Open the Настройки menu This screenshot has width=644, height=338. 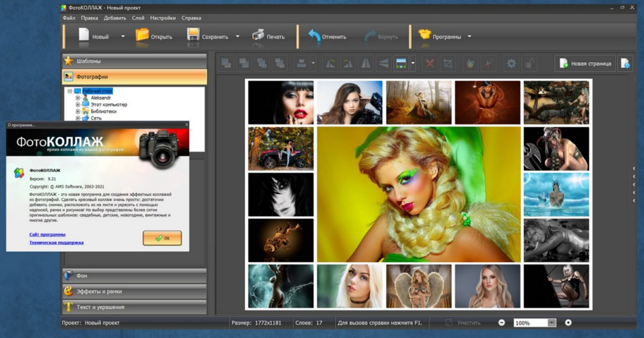(x=163, y=18)
